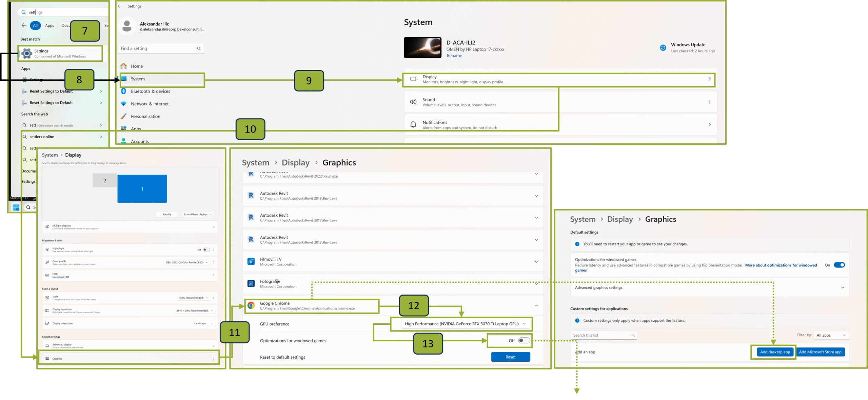This screenshot has width=868, height=400.
Task: Open the High Performance GPU preference dropdown
Action: 465,324
